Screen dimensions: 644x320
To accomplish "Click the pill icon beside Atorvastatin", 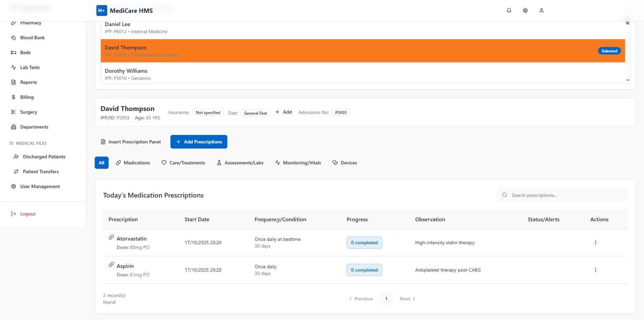I will (x=111, y=237).
